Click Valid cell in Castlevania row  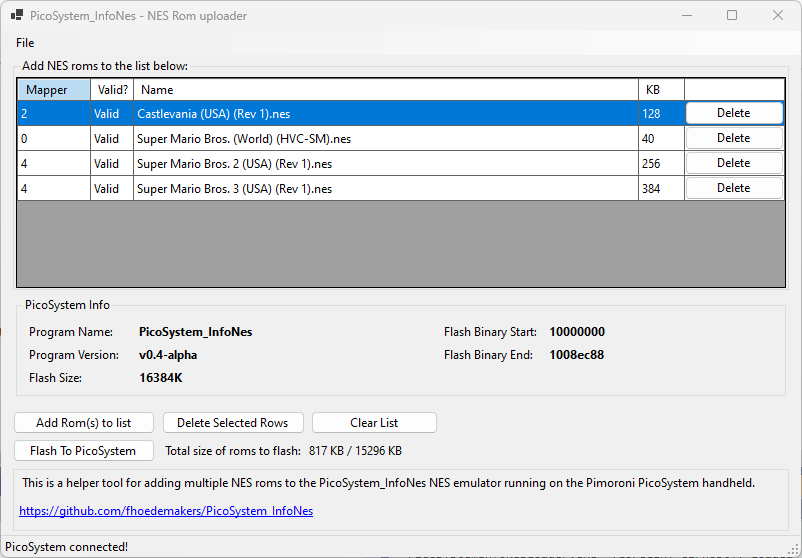click(x=112, y=114)
